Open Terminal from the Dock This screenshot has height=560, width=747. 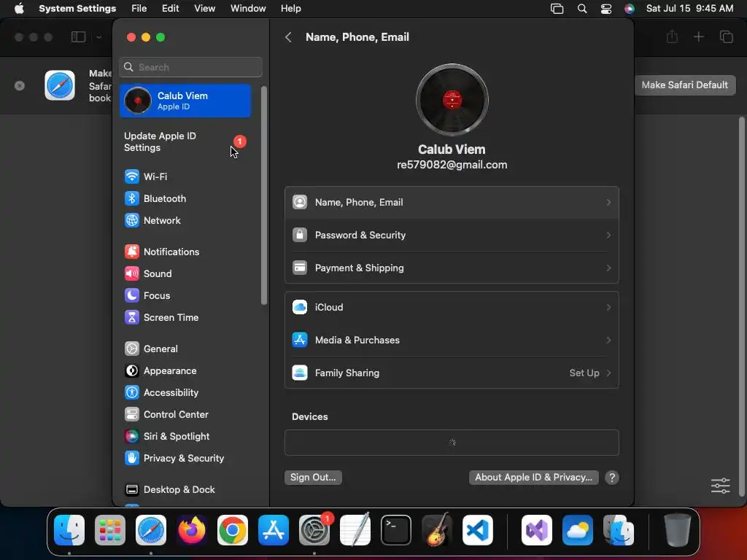pos(396,530)
